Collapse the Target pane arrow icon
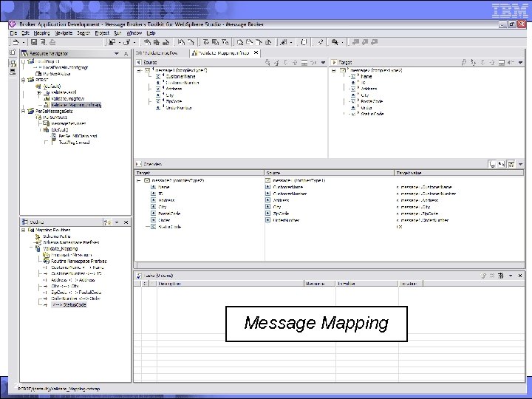This screenshot has height=399, width=532. [x=334, y=62]
